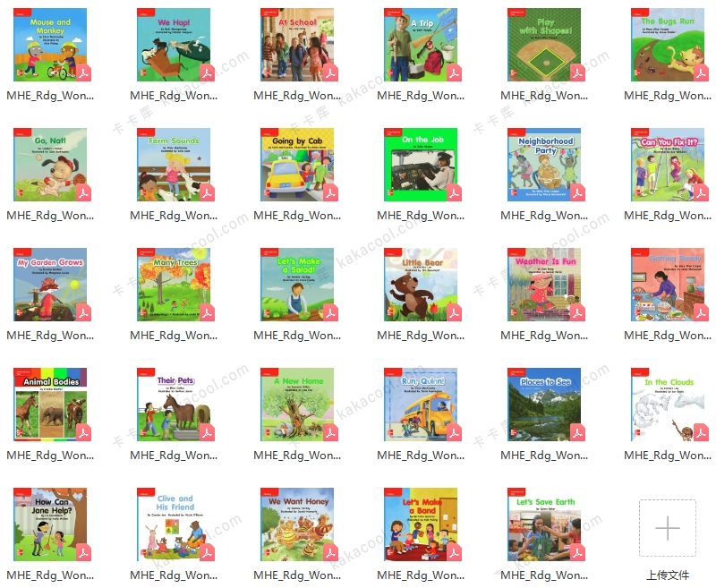Open the Going by Cab PDF
Viewport: 716px width, 588px height.
(298, 165)
